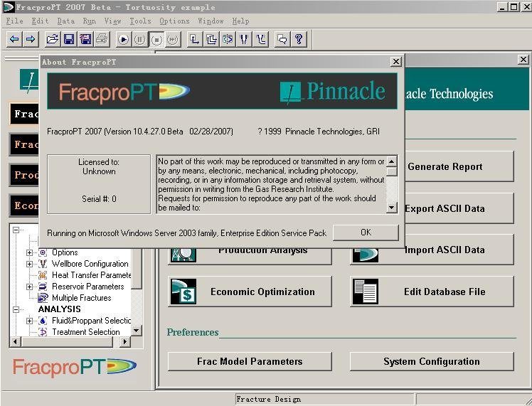Viewport: 532px width, 406px height.
Task: Click the Frac Model Parameters button
Action: click(x=250, y=361)
